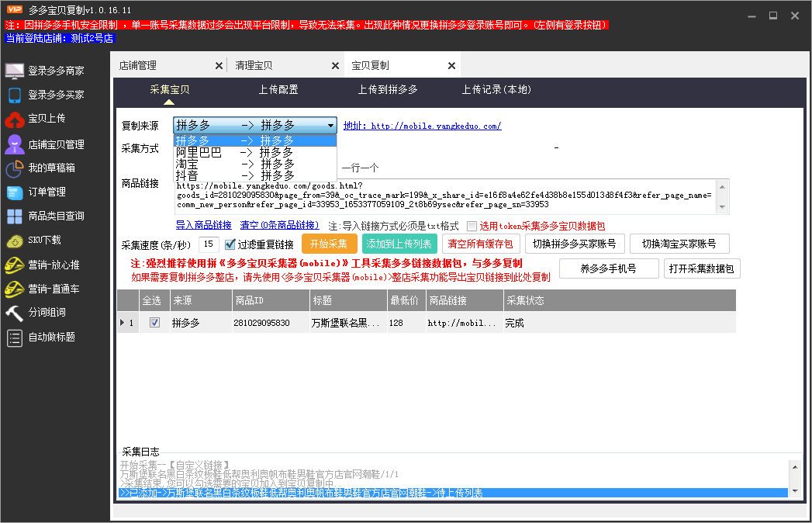The height and width of the screenshot is (523, 812).
Task: Open the 上传到拼多多 sub-tab
Action: pyautogui.click(x=388, y=90)
